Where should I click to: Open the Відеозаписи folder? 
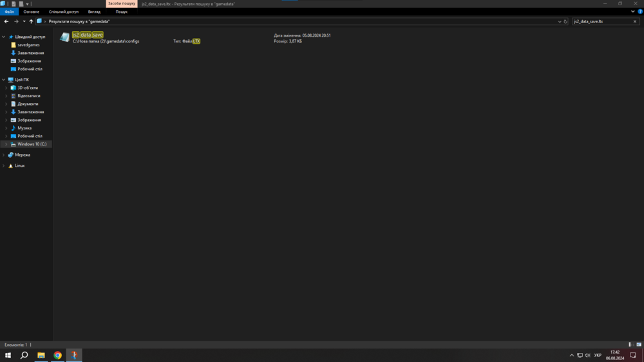tap(29, 96)
